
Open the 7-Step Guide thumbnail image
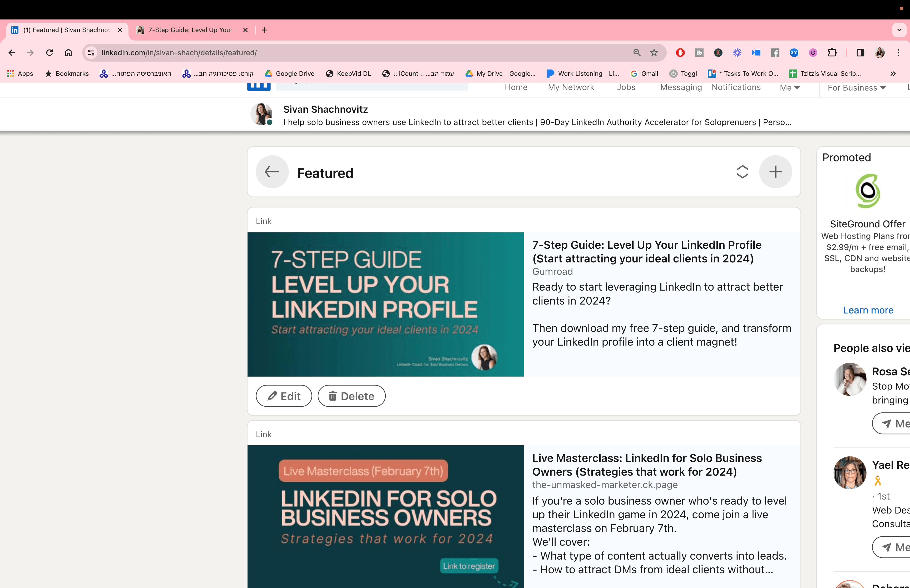coord(386,304)
